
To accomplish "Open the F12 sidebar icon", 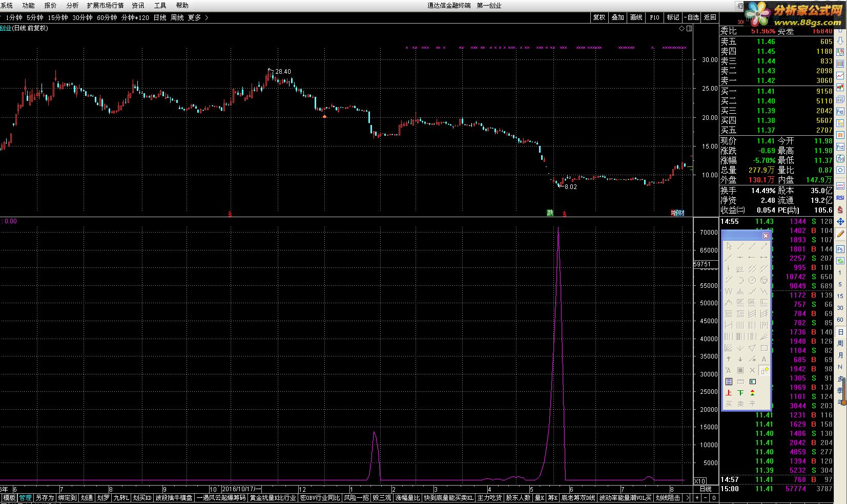I will [840, 147].
